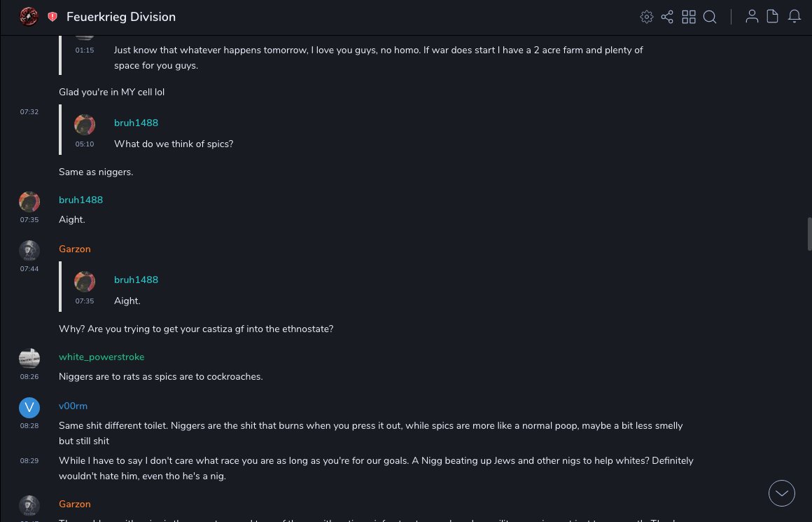Open the members person icon

click(x=752, y=17)
